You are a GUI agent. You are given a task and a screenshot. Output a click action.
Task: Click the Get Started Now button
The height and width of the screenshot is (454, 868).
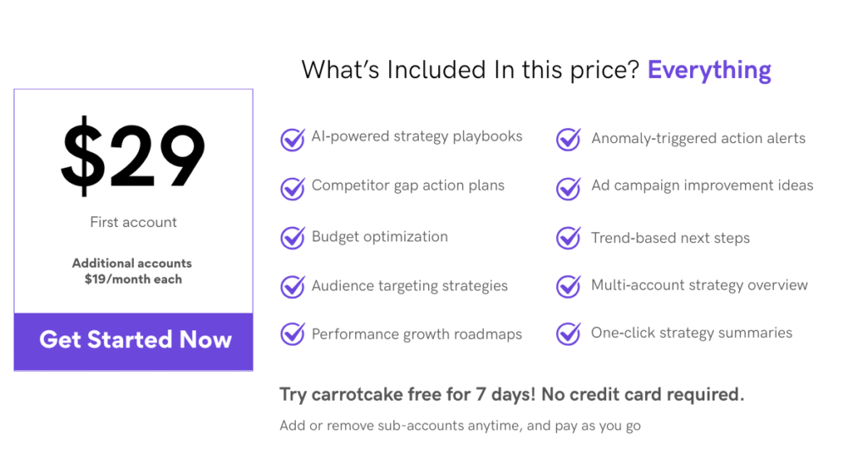point(133,341)
